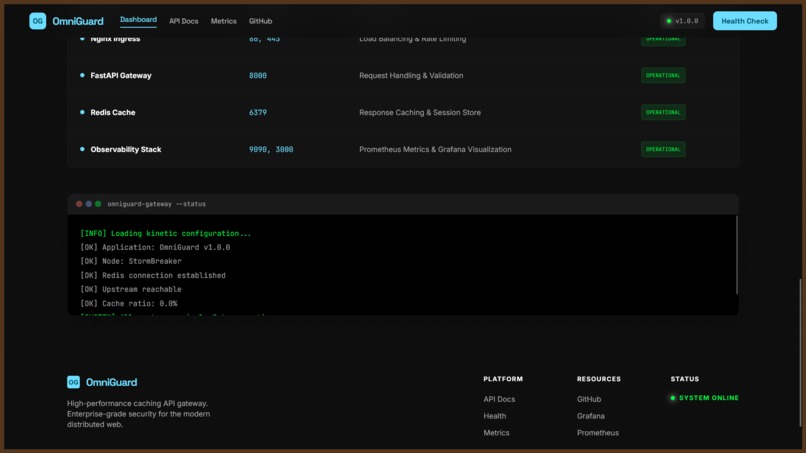Image resolution: width=806 pixels, height=453 pixels.
Task: Open the OmniGuard brand name in header
Action: [78, 21]
